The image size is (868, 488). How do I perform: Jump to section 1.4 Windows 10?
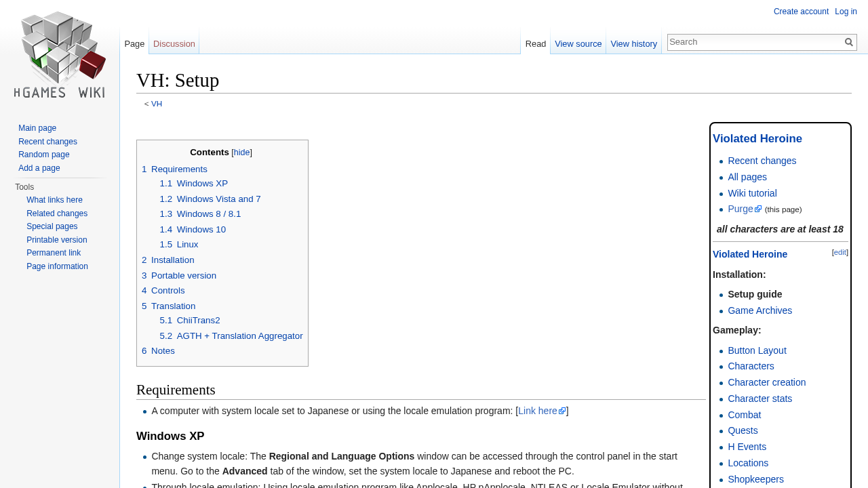(193, 230)
